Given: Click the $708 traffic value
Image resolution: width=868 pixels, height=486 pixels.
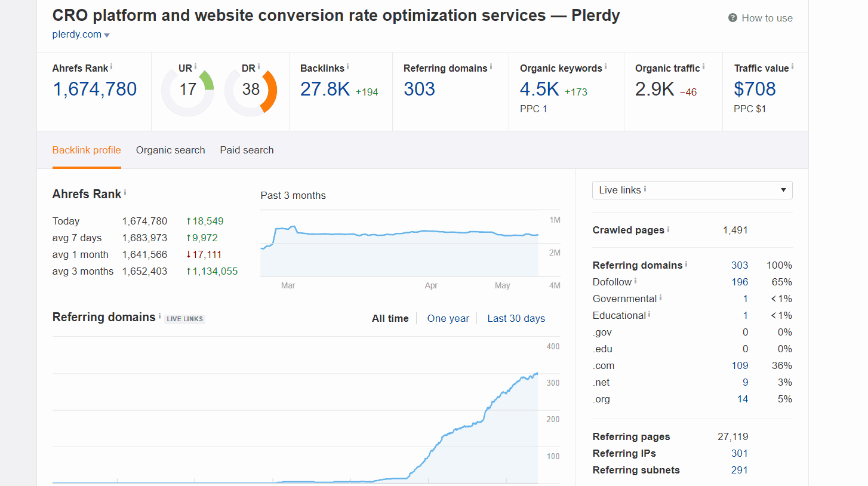Looking at the screenshot, I should coord(755,89).
